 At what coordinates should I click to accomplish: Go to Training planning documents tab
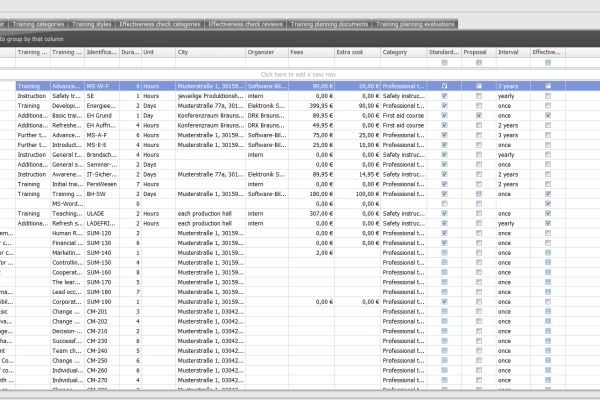[329, 24]
